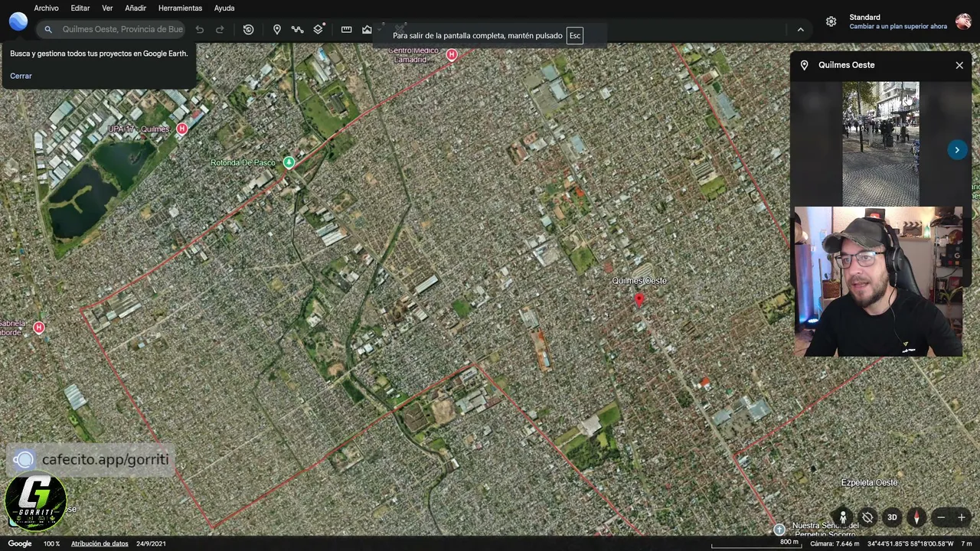Click the imagery date 24/9/2021
Viewport: 980px width, 551px height.
tap(151, 543)
